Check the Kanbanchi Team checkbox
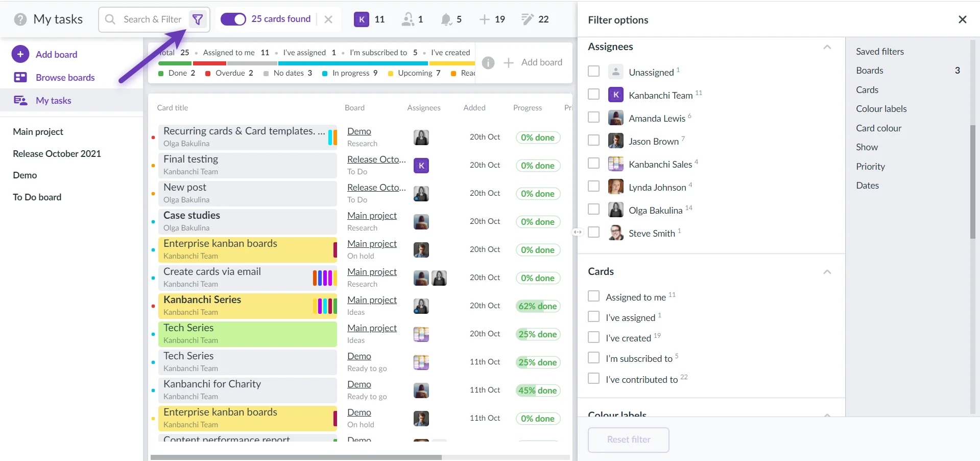Image resolution: width=980 pixels, height=461 pixels. [593, 94]
